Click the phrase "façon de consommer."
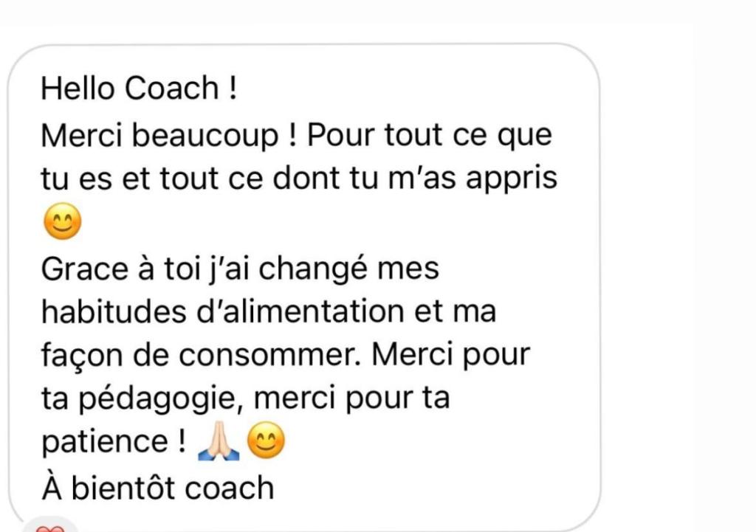 pos(201,356)
